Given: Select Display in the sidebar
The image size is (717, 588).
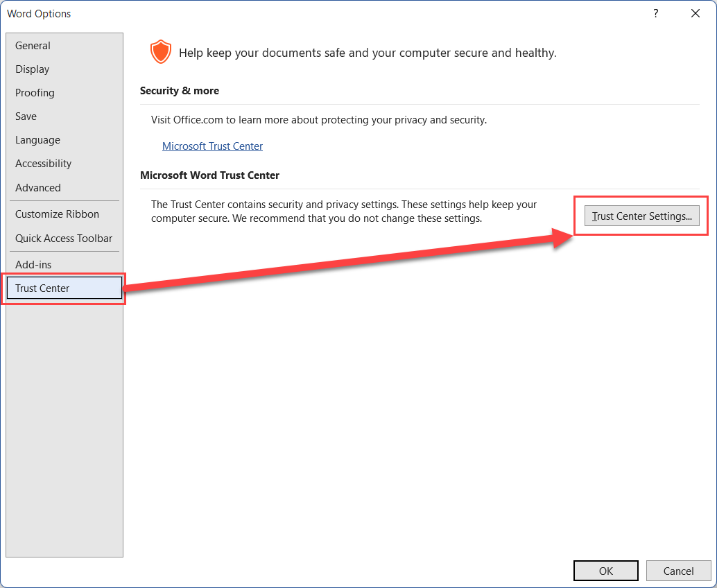Looking at the screenshot, I should click(64, 69).
